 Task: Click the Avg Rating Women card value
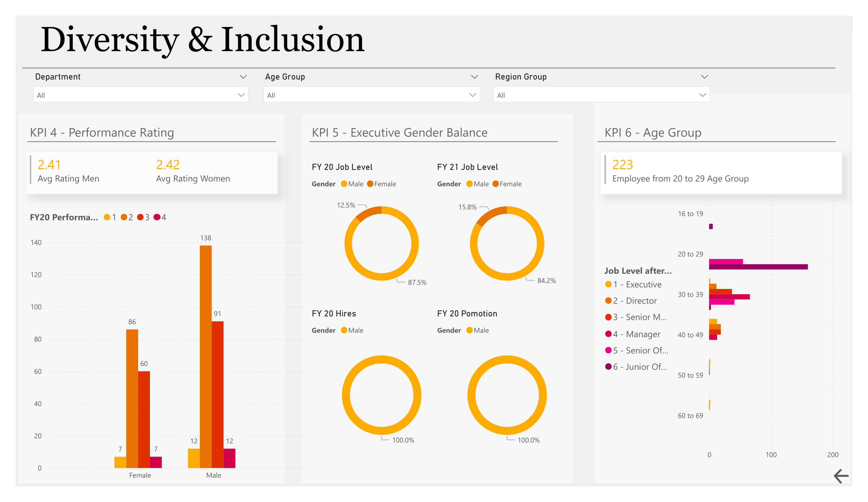coord(168,165)
